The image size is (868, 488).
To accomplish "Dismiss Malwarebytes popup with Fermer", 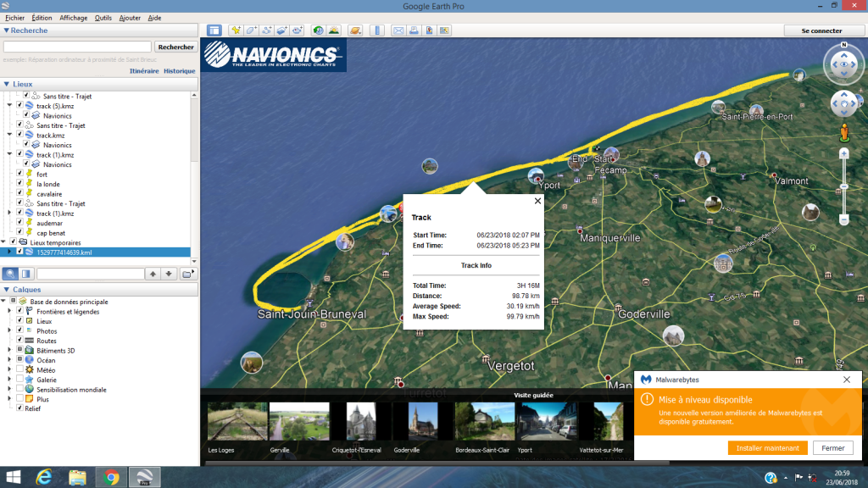I will 832,448.
